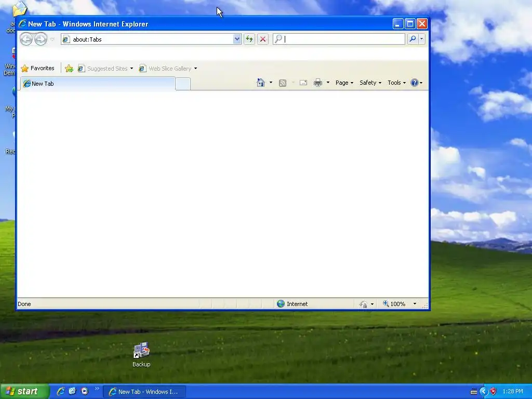Viewport: 532px width, 399px height.
Task: Open the Page menu
Action: click(x=344, y=83)
